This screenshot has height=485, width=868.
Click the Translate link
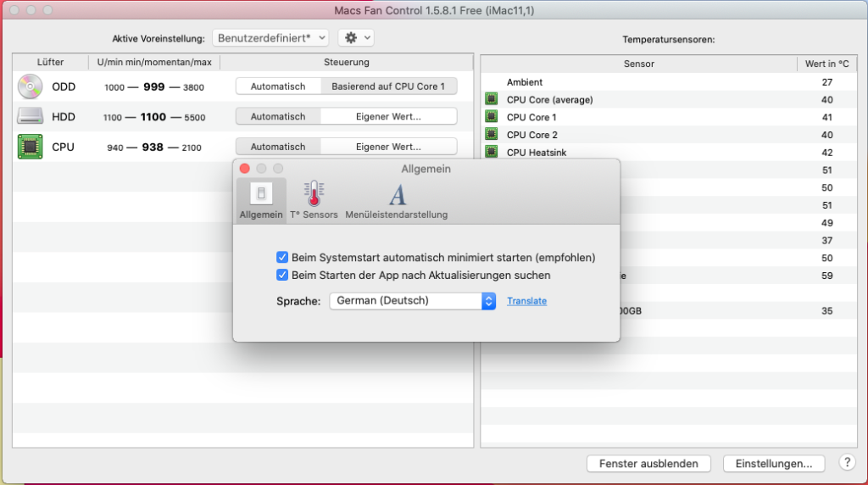[526, 301]
